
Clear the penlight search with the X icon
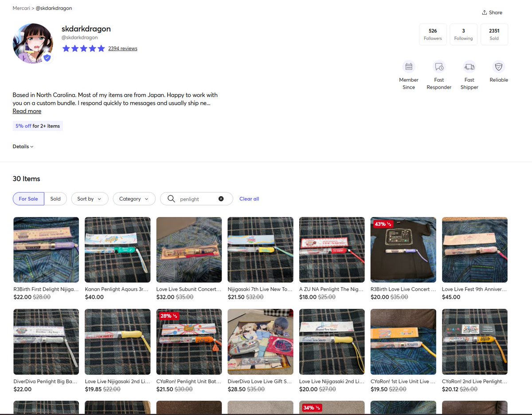(x=221, y=199)
